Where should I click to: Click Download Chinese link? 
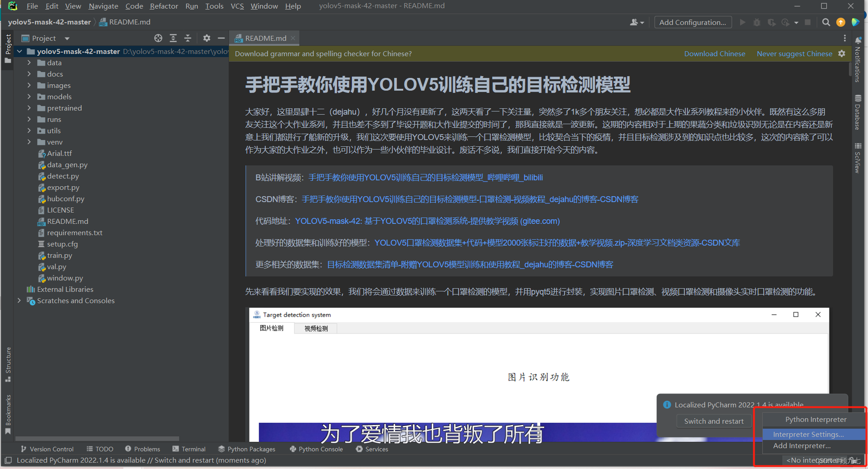[x=714, y=53]
